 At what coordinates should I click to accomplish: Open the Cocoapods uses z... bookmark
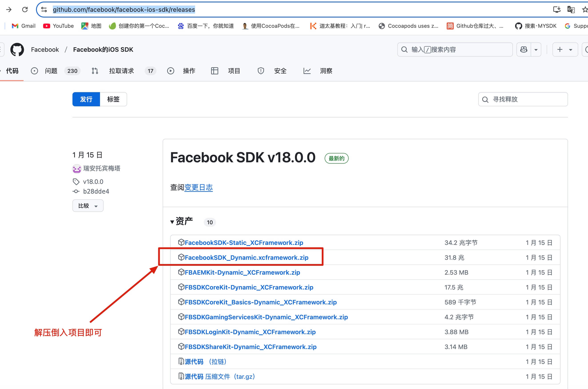pyautogui.click(x=408, y=26)
